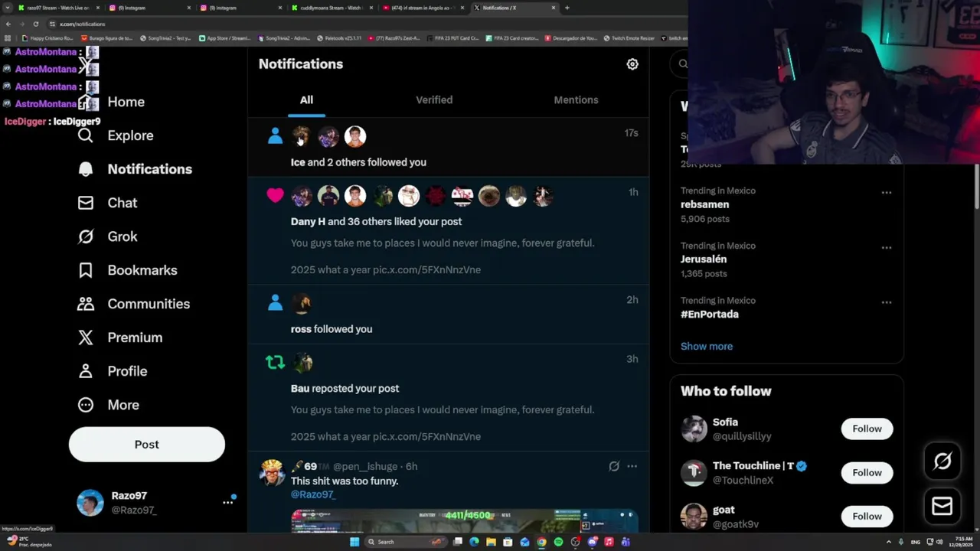This screenshot has width=980, height=551.
Task: Click the Windows Start button
Action: click(x=354, y=542)
